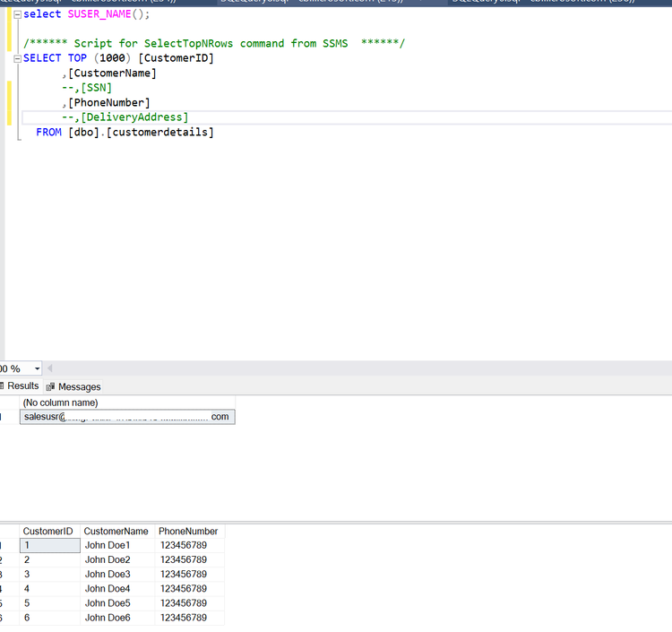Image resolution: width=672 pixels, height=632 pixels.
Task: Place cursor on the [PhoneNumber] line
Action: (x=107, y=103)
